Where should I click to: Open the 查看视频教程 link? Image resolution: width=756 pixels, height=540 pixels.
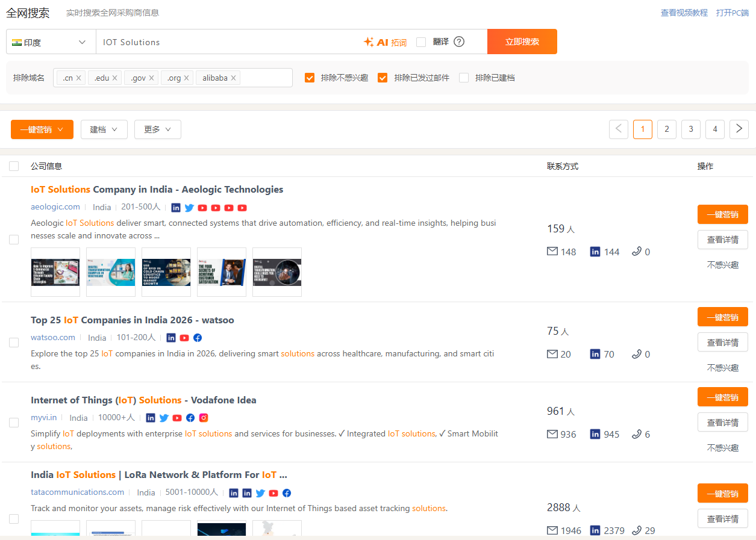pos(684,13)
